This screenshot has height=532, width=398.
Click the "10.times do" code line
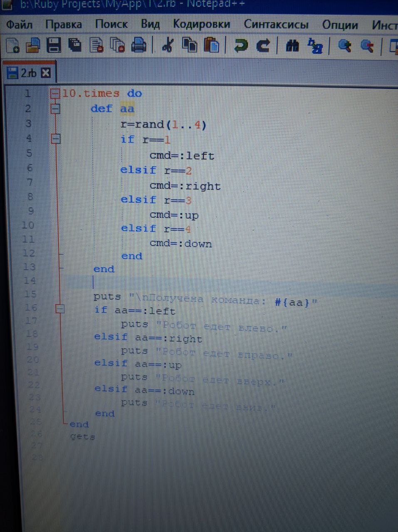pos(102,93)
